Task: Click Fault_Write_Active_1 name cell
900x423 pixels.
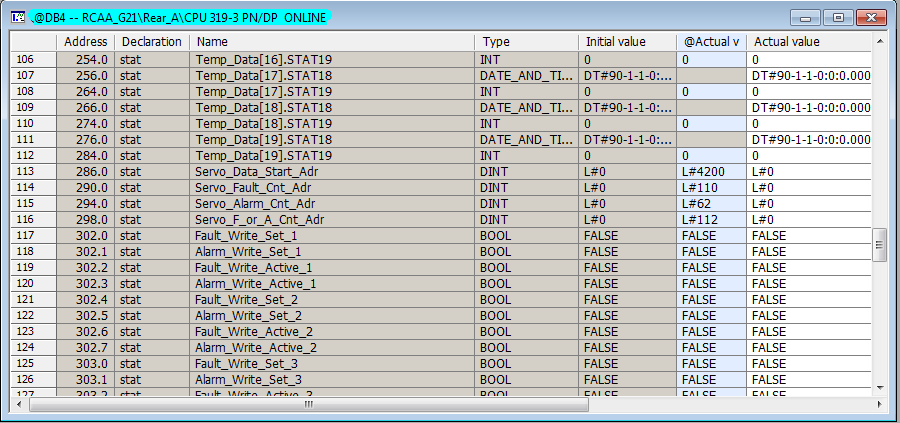Action: coord(332,267)
